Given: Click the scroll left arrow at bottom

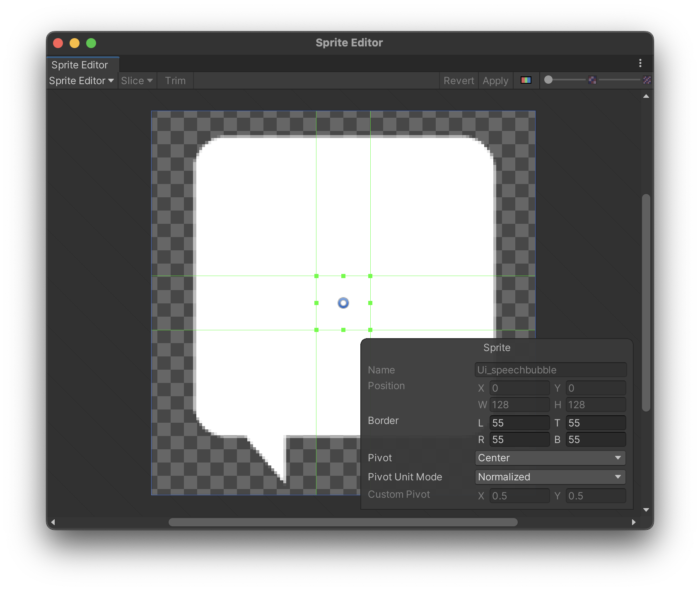Looking at the screenshot, I should 53,522.
